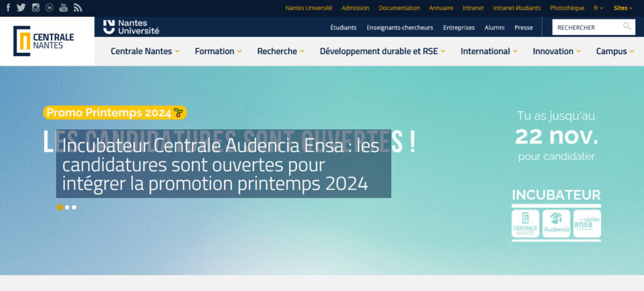Open the LinkedIn social icon
644x291 pixels.
click(x=49, y=8)
